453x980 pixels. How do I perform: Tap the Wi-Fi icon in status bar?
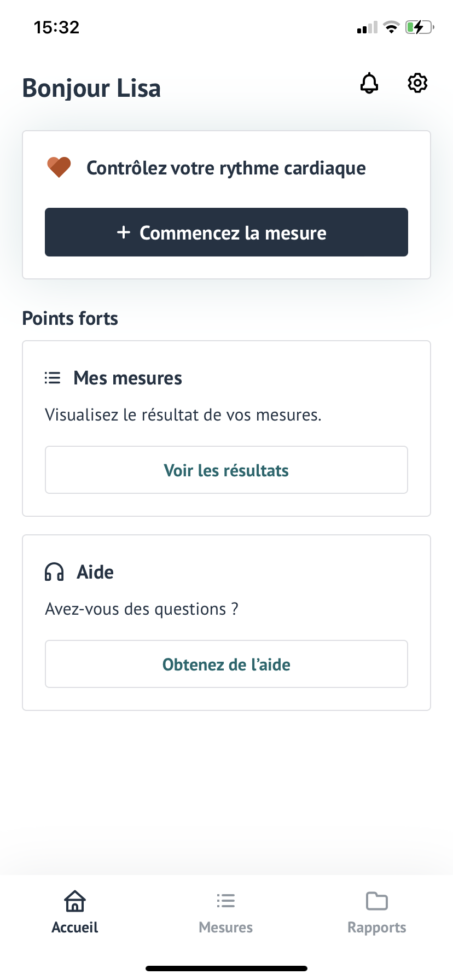coord(391,27)
